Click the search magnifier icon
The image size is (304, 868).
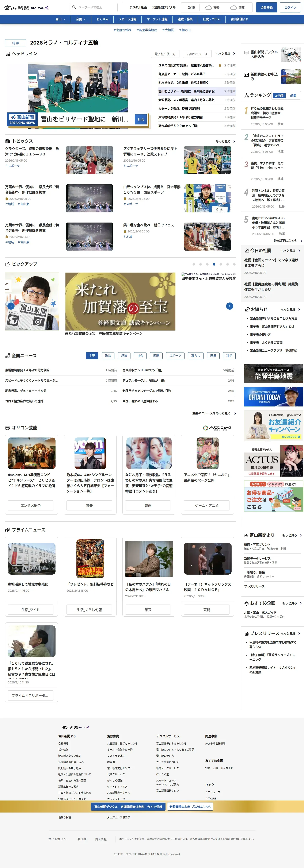(x=74, y=7)
